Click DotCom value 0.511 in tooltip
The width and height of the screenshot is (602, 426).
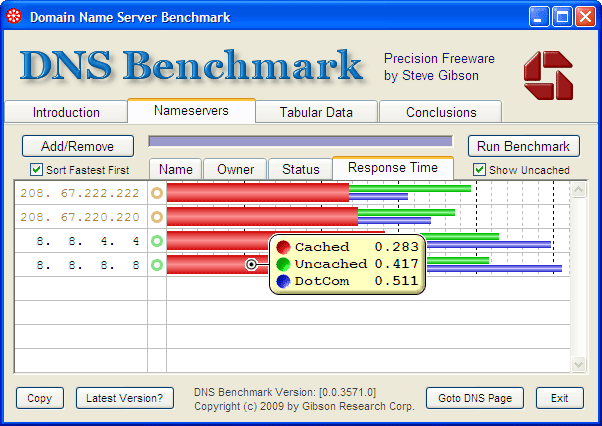click(x=397, y=281)
